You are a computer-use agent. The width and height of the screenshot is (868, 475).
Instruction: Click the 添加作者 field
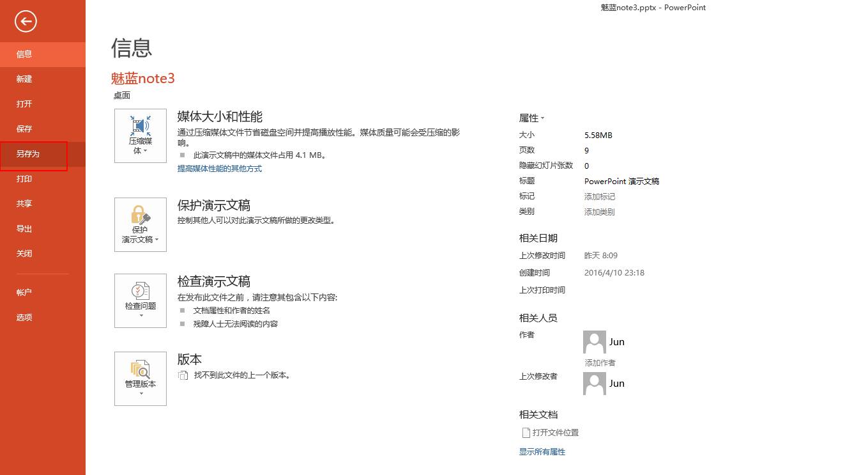tap(600, 363)
